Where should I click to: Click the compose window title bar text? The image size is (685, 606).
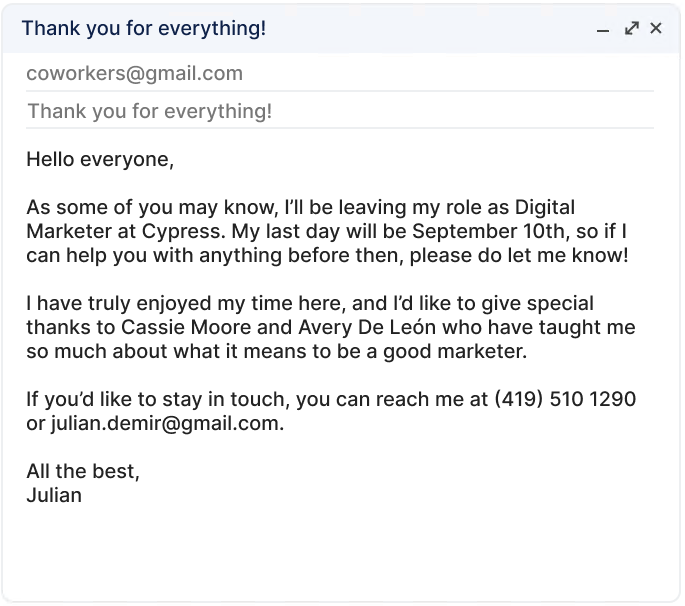point(144,28)
